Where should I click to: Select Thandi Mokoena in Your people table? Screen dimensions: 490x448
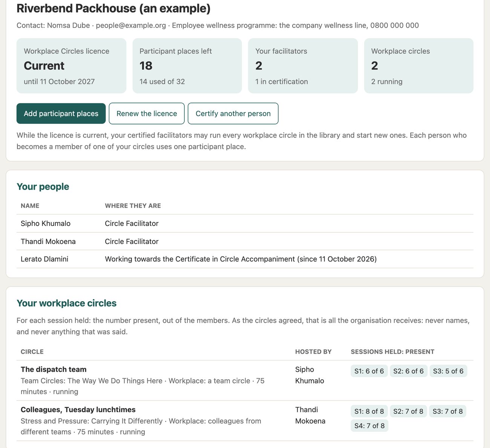click(48, 241)
